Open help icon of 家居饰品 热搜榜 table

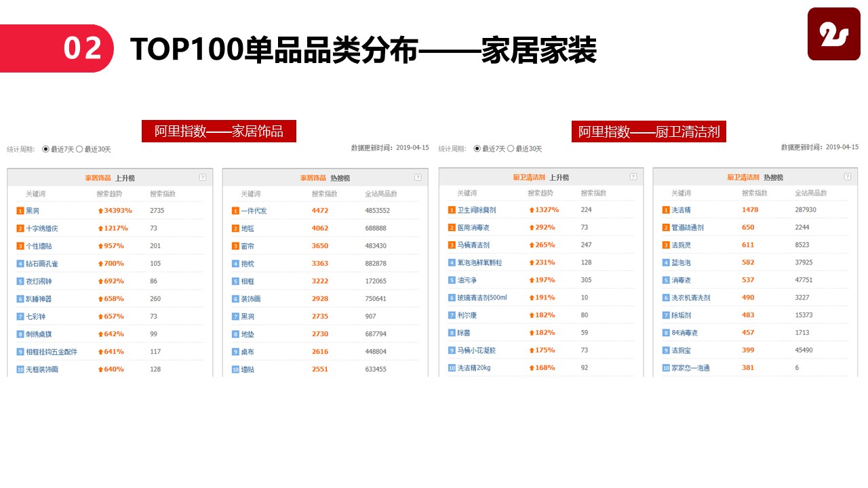418,178
